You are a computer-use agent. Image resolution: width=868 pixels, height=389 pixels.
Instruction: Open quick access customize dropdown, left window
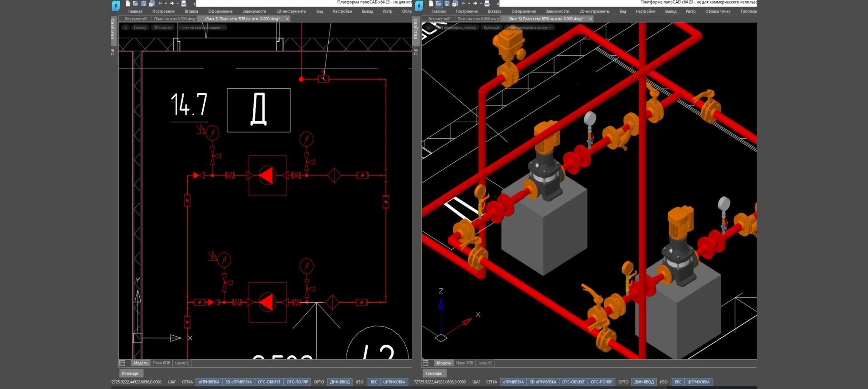pyautogui.click(x=194, y=4)
